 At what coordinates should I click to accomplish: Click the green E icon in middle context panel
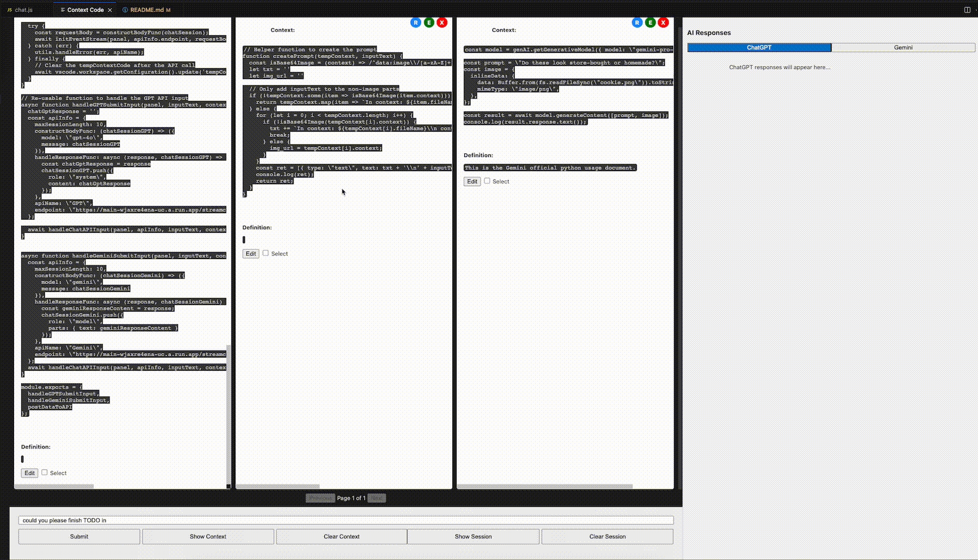(x=429, y=22)
